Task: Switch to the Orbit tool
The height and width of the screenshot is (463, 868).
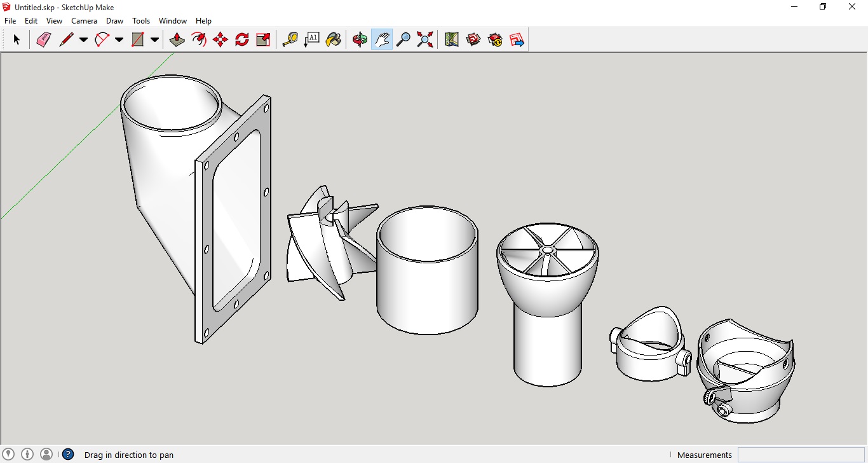Action: [x=360, y=39]
